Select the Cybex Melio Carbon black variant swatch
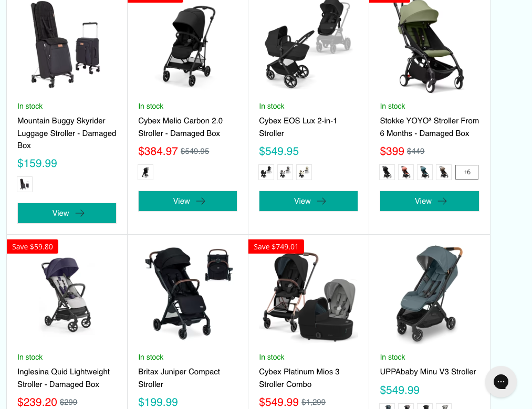The width and height of the screenshot is (532, 409). (145, 172)
